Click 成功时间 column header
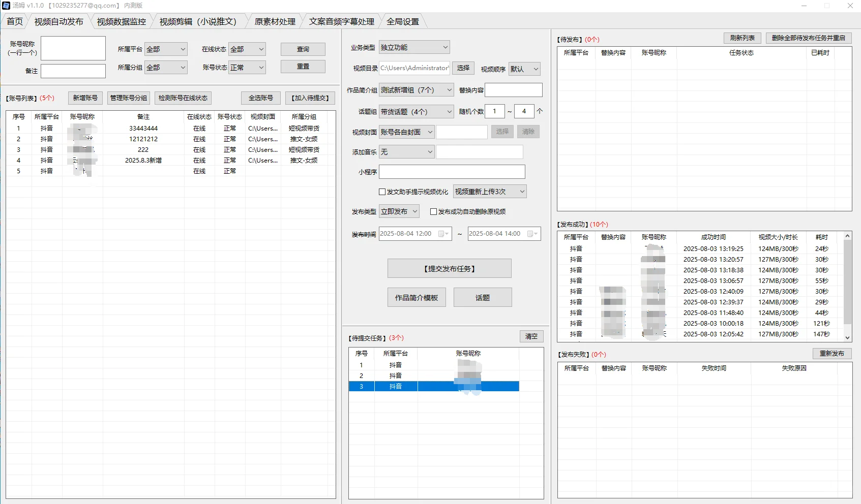 click(714, 237)
